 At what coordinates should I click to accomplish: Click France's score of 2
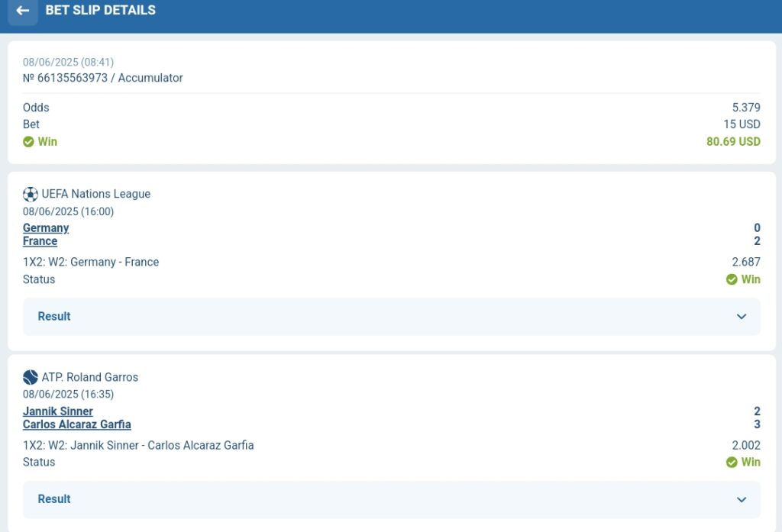pyautogui.click(x=757, y=241)
